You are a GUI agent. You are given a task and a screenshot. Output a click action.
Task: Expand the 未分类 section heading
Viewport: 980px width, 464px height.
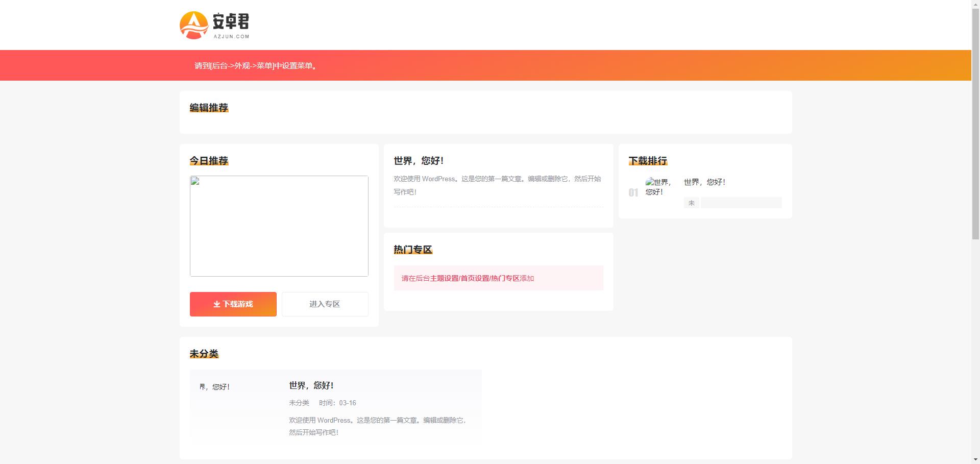(203, 353)
